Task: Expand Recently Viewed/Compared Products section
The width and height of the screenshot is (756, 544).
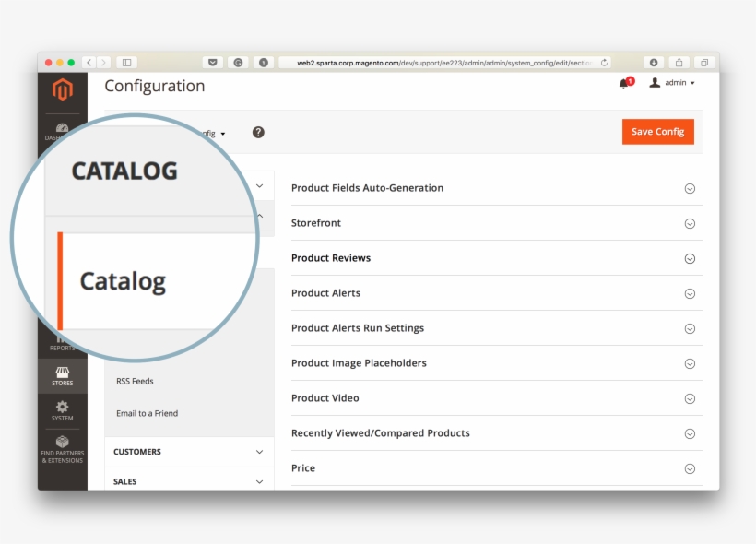Action: pyautogui.click(x=497, y=433)
